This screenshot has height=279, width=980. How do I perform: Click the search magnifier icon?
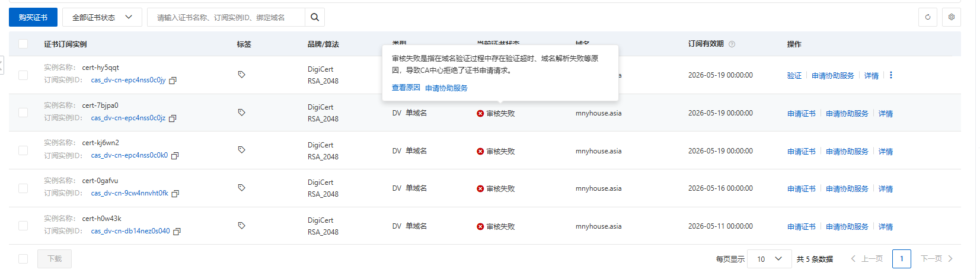[x=315, y=17]
